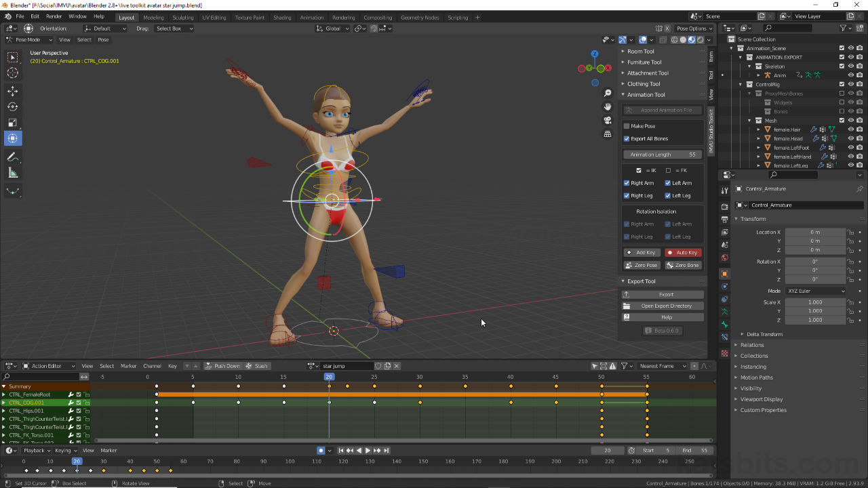The image size is (868, 488).
Task: Click the star jump action name field
Action: pyautogui.click(x=346, y=366)
